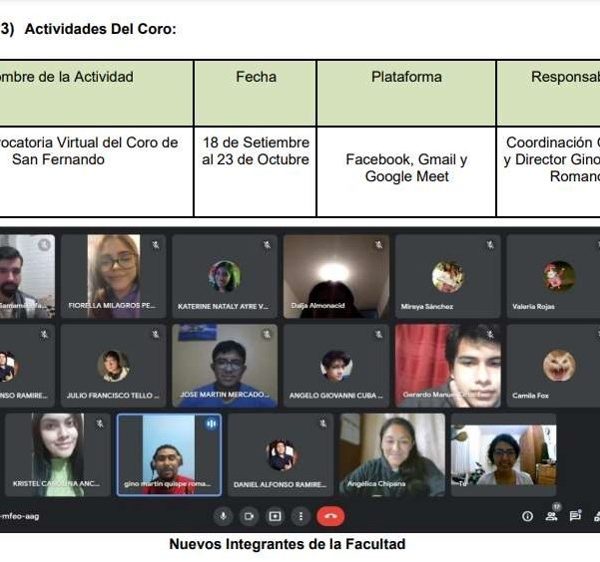Click muted mic icon on Katerine Nataly tile

pyautogui.click(x=267, y=245)
